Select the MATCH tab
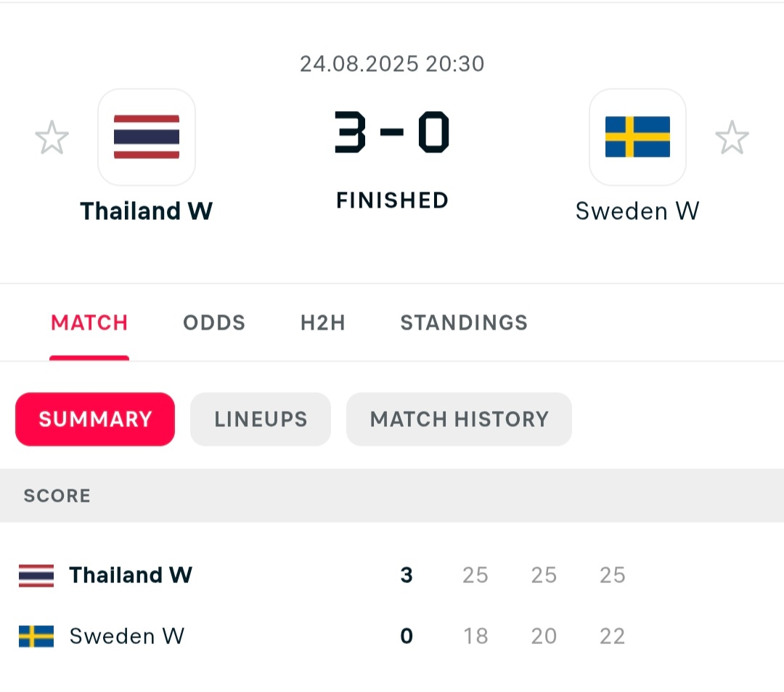This screenshot has width=784, height=692. pyautogui.click(x=89, y=322)
